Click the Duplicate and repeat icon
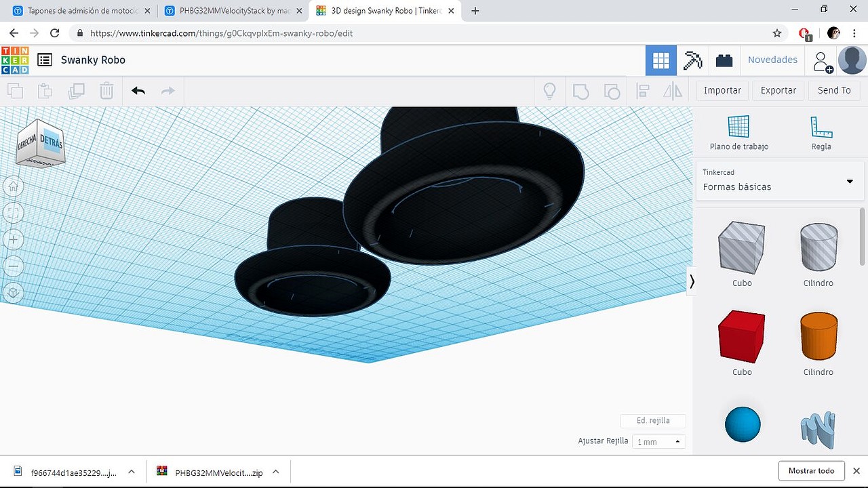Viewport: 868px width, 488px height. [x=76, y=91]
